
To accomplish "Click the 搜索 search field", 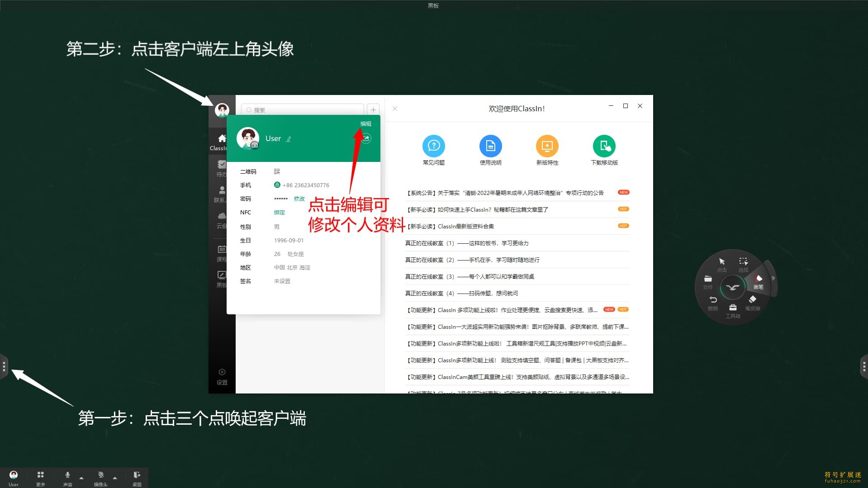I will (x=303, y=110).
